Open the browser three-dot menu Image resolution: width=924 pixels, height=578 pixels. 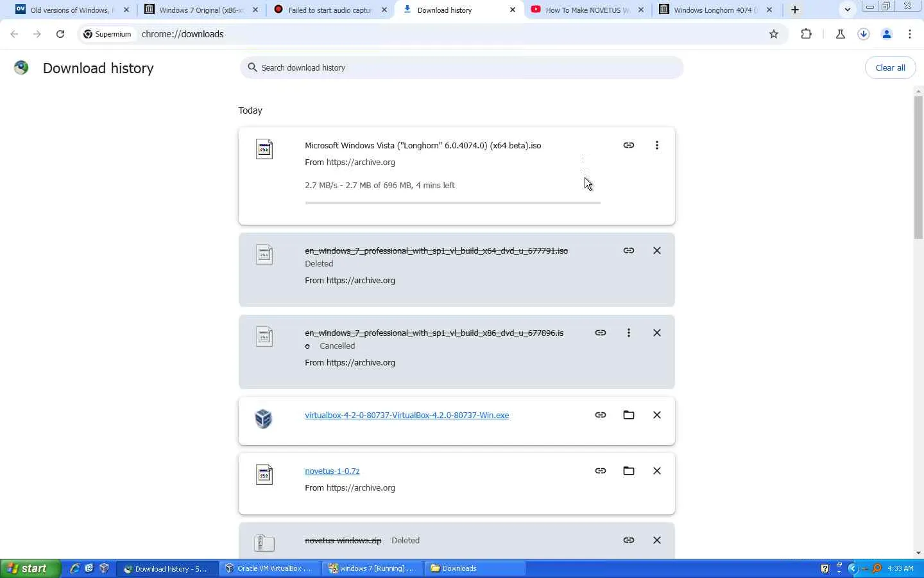click(x=910, y=34)
